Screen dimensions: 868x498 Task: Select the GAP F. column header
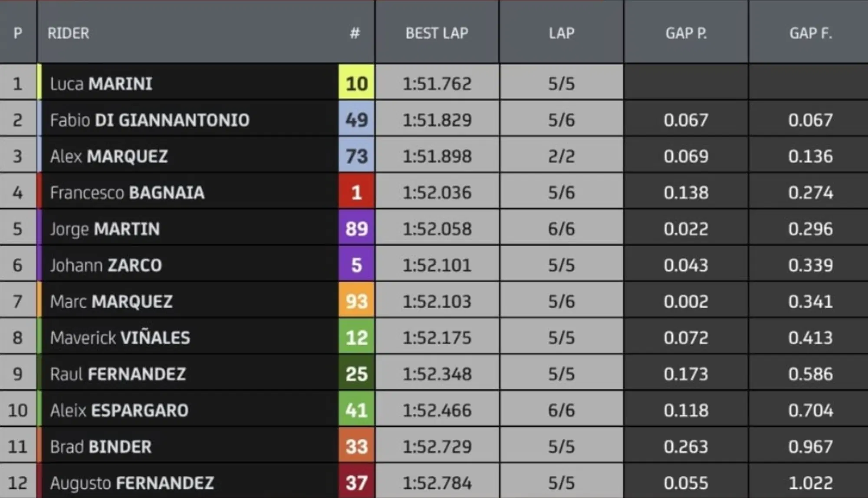click(x=810, y=33)
